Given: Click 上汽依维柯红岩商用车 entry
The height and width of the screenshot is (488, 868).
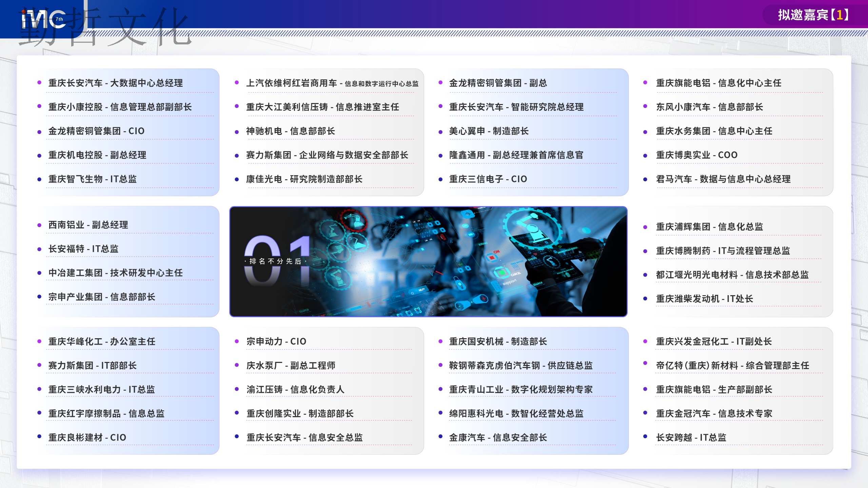Looking at the screenshot, I should click(332, 83).
